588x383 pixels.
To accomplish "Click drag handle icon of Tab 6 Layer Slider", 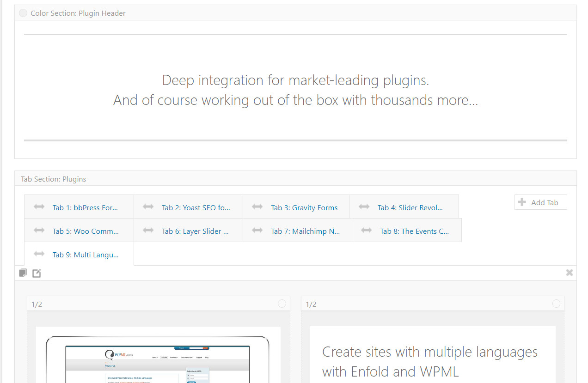I will pos(148,231).
